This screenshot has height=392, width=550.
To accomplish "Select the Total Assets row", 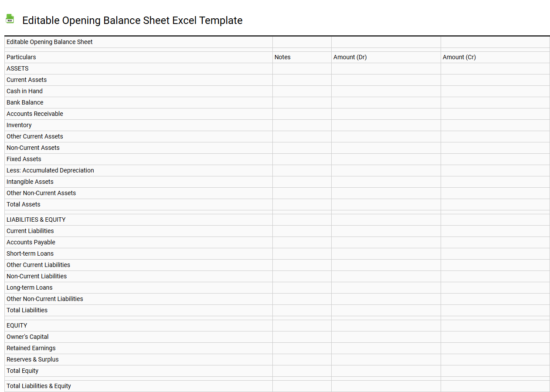I will tap(23, 204).
